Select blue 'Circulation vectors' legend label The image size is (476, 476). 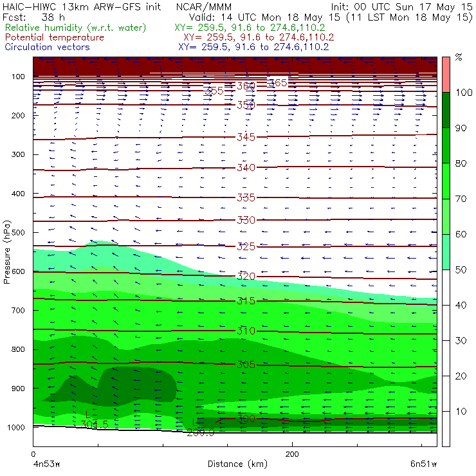[x=48, y=47]
